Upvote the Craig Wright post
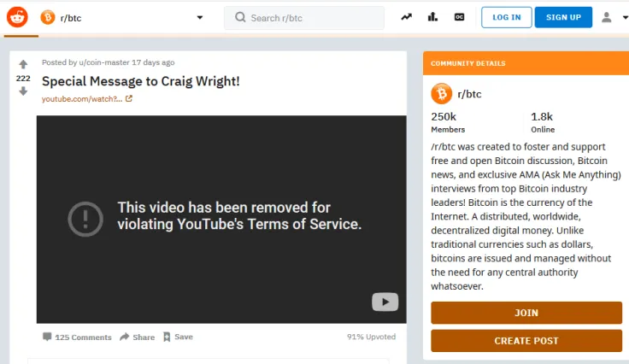Image resolution: width=629 pixels, height=364 pixels. pyautogui.click(x=23, y=65)
